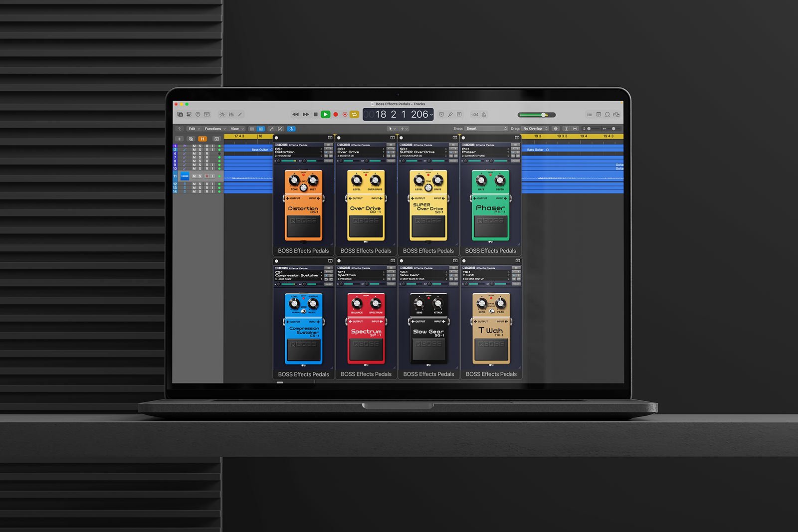The image size is (798, 532).
Task: Show automation in Tracks area
Action: 271,129
